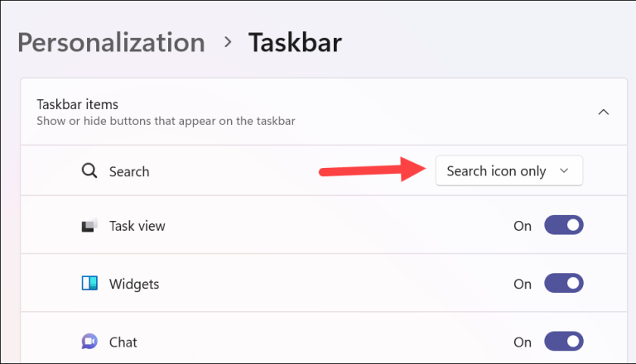The width and height of the screenshot is (636, 364).
Task: Click the Chat icon
Action: click(89, 342)
